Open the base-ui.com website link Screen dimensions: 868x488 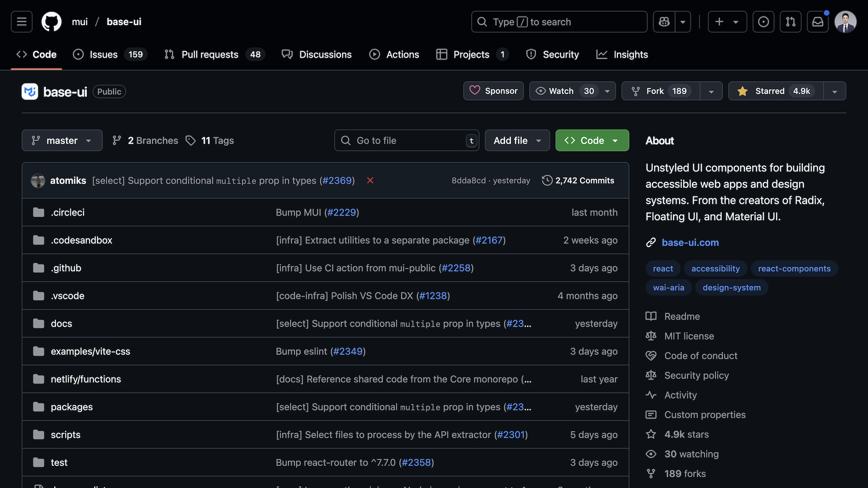pos(690,242)
